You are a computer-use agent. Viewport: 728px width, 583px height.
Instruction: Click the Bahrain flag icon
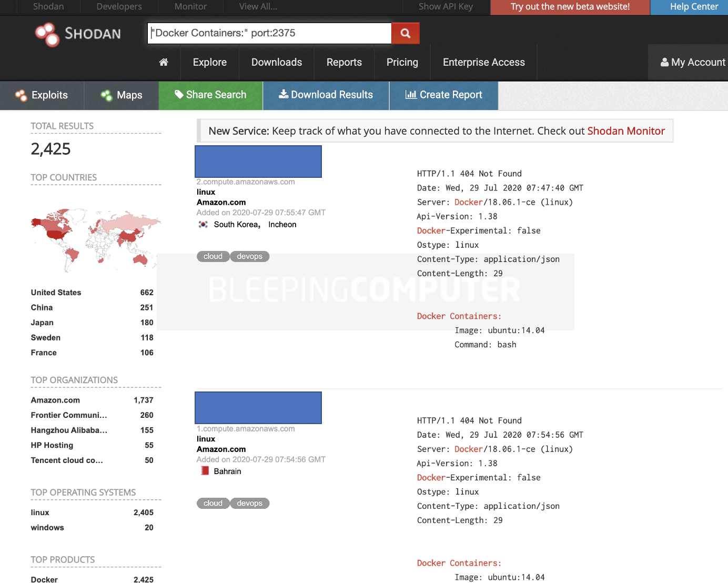click(205, 471)
